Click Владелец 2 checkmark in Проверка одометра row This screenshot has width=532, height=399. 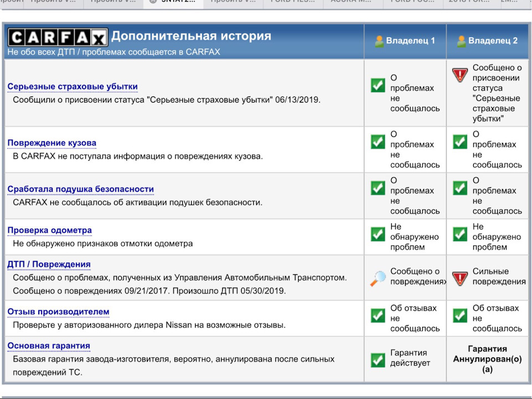460,234
